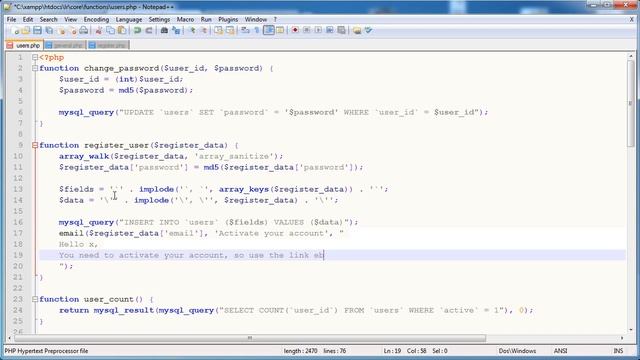Open the File menu

[x=11, y=19]
